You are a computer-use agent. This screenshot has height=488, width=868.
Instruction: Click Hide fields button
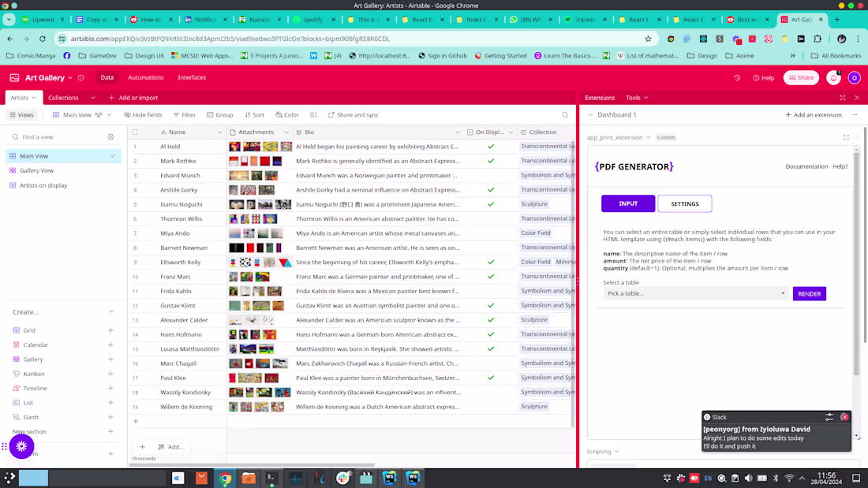143,115
